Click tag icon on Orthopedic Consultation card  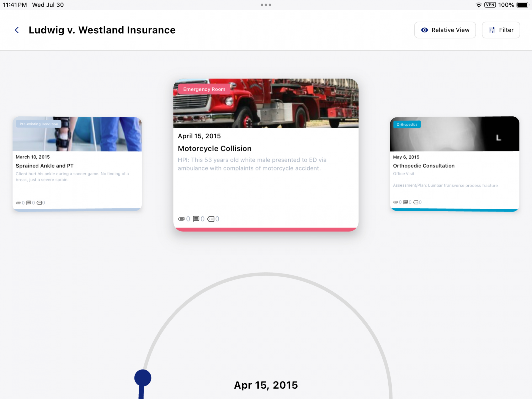(416, 202)
